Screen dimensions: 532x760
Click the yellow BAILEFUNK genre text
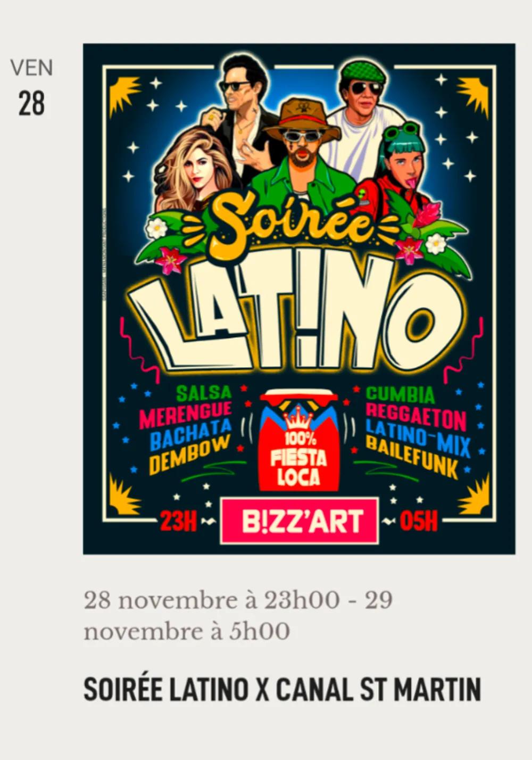click(412, 457)
